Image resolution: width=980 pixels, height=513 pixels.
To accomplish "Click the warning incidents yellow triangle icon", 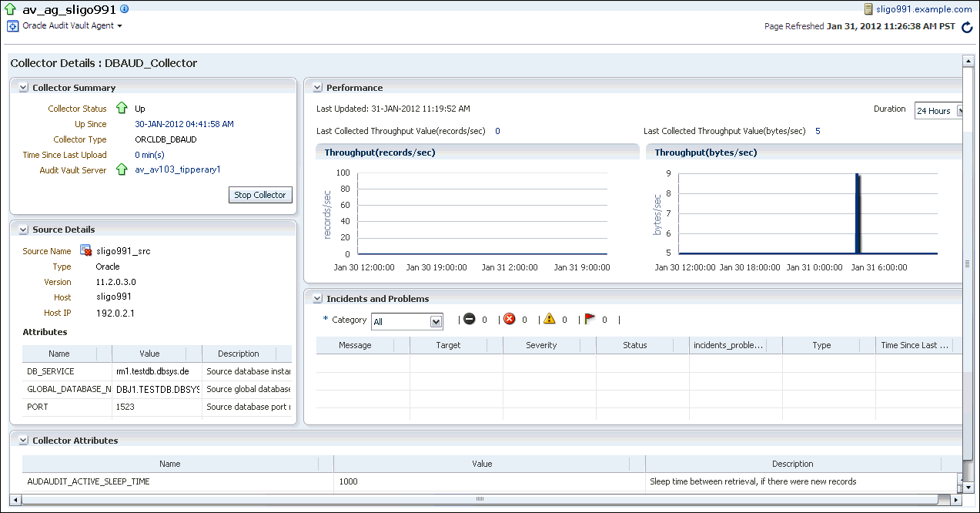I will (x=549, y=319).
